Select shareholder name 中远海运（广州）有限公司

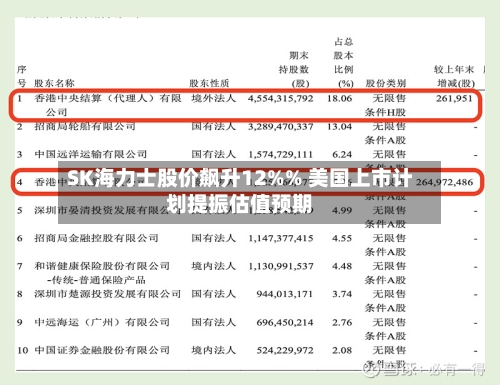click(x=102, y=322)
